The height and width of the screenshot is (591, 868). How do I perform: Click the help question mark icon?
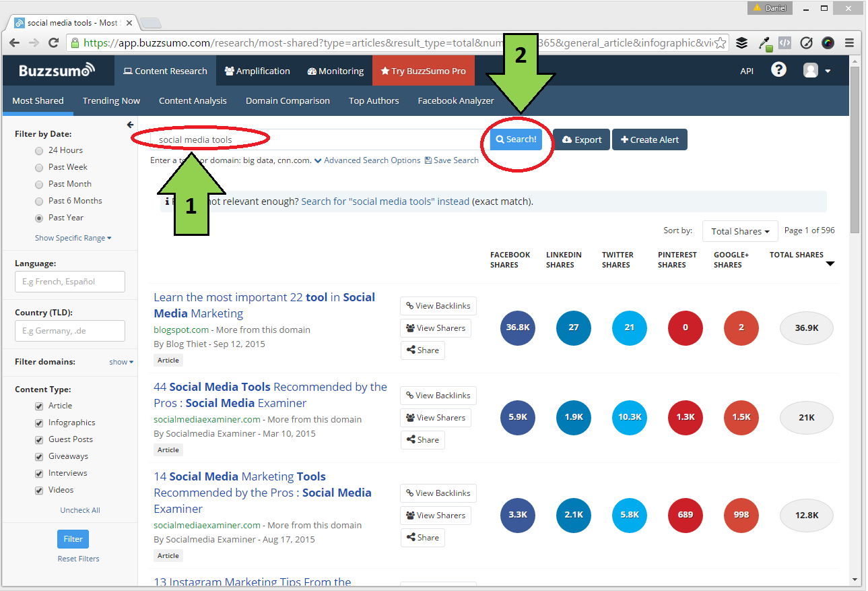pyautogui.click(x=778, y=70)
